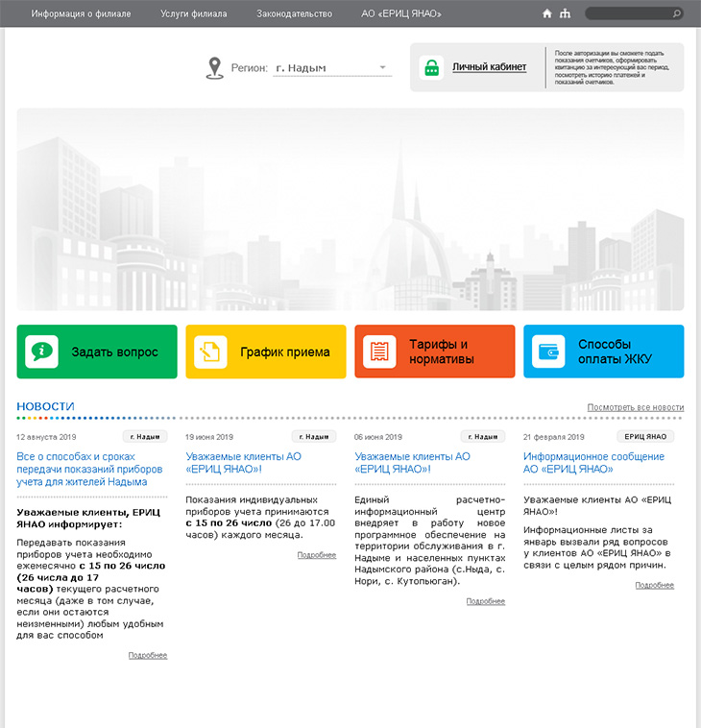Click the yellow document schedule icon
Viewport: 701px width, 728px height.
(x=210, y=352)
